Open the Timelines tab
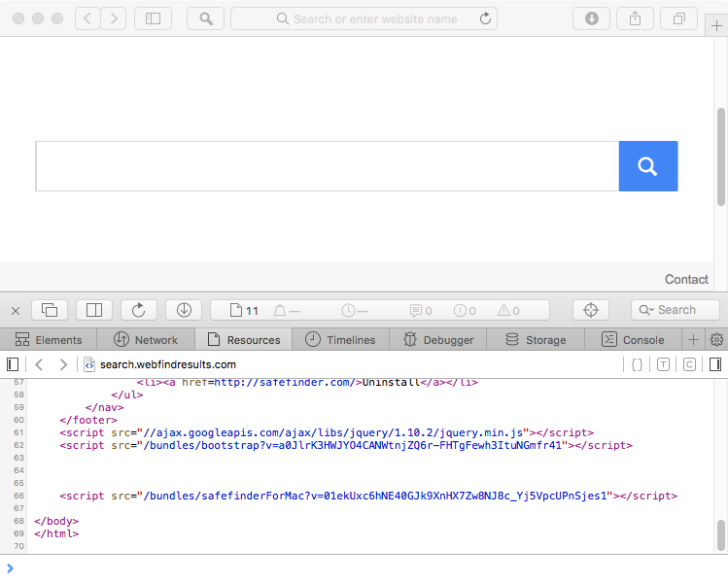Screen dimensions: 728x583 [x=341, y=340]
